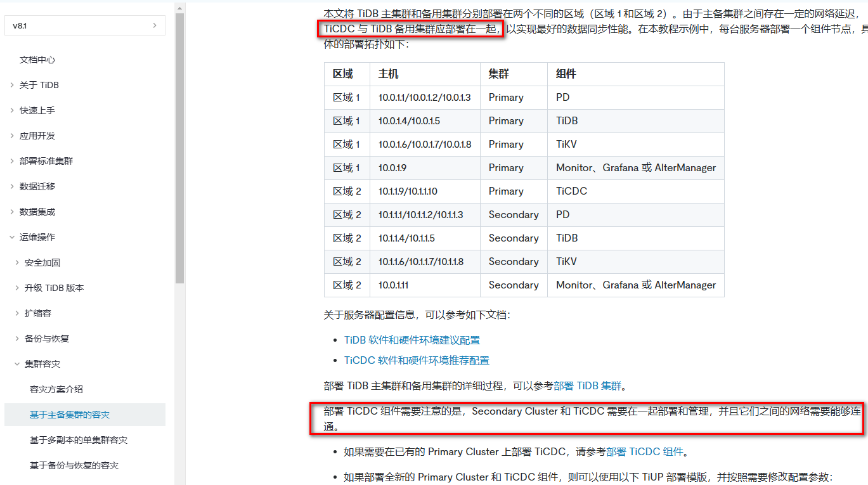Open 基于多副本的单集群容灾 page
868x485 pixels.
point(79,440)
